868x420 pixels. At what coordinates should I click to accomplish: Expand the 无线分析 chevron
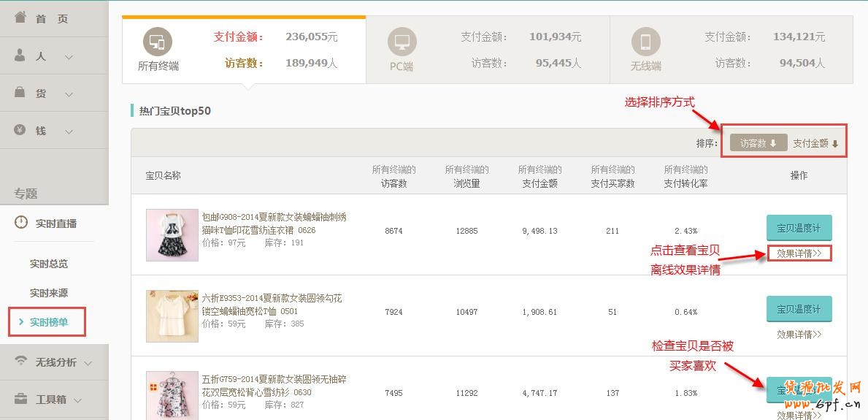[88, 364]
